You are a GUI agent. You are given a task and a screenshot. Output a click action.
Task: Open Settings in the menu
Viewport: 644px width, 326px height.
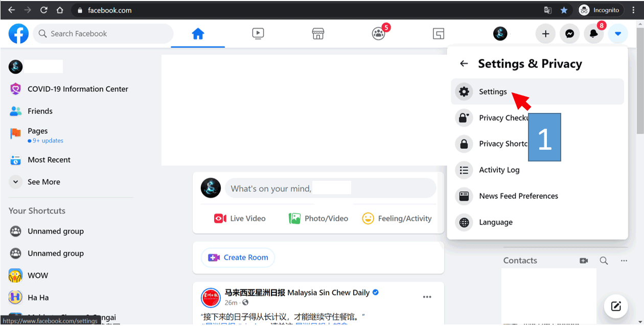[x=537, y=91]
